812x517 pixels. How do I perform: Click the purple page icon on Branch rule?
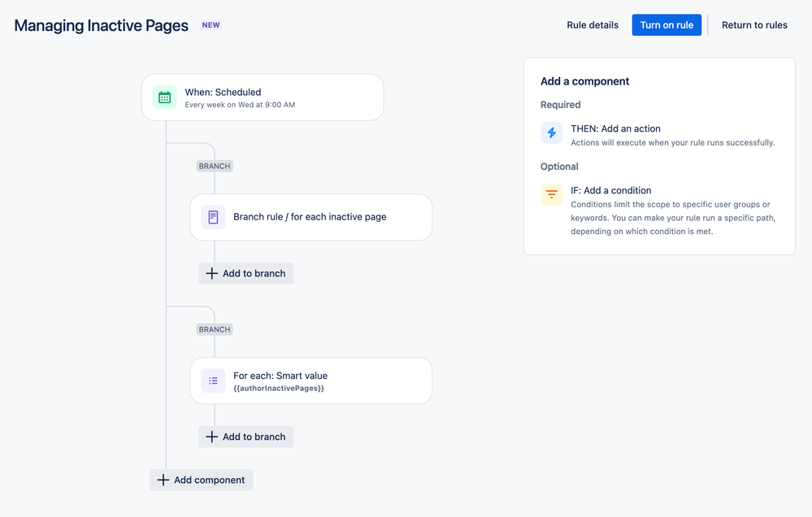coord(213,217)
